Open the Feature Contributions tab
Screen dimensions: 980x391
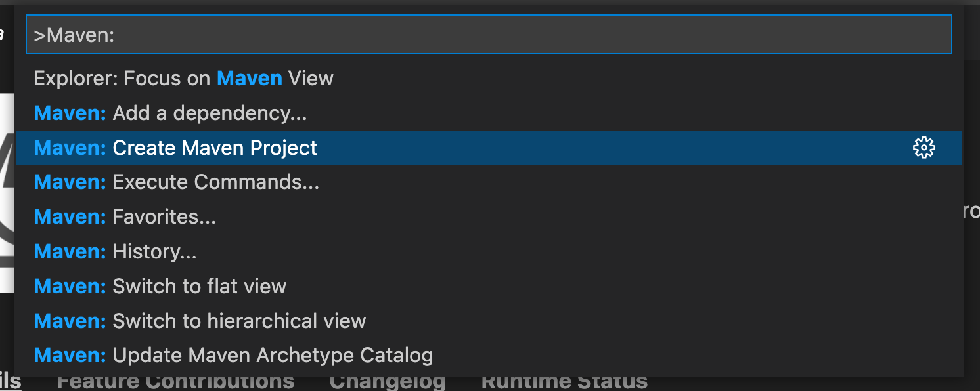click(175, 381)
